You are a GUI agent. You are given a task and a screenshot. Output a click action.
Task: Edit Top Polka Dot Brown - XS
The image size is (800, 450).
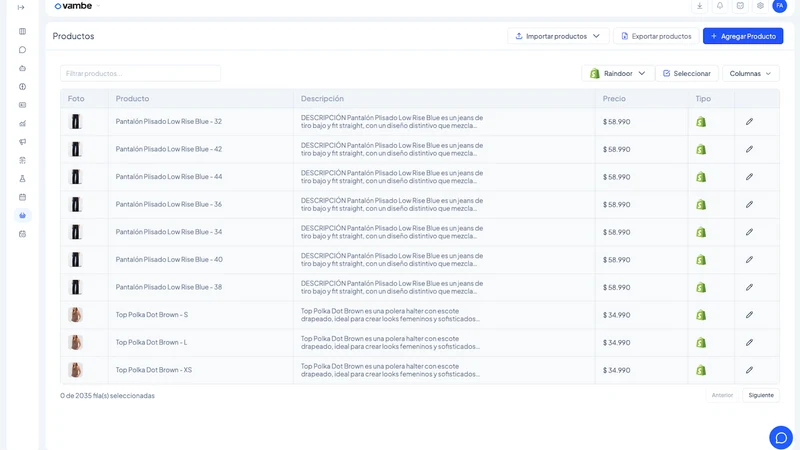[749, 370]
